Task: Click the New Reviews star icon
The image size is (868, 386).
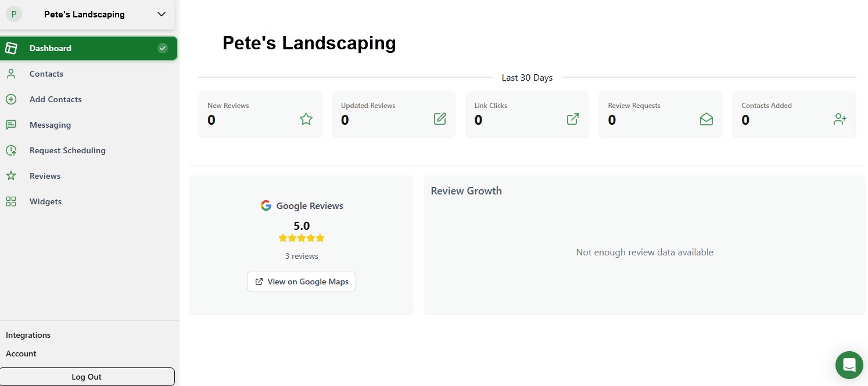Action: coord(306,119)
